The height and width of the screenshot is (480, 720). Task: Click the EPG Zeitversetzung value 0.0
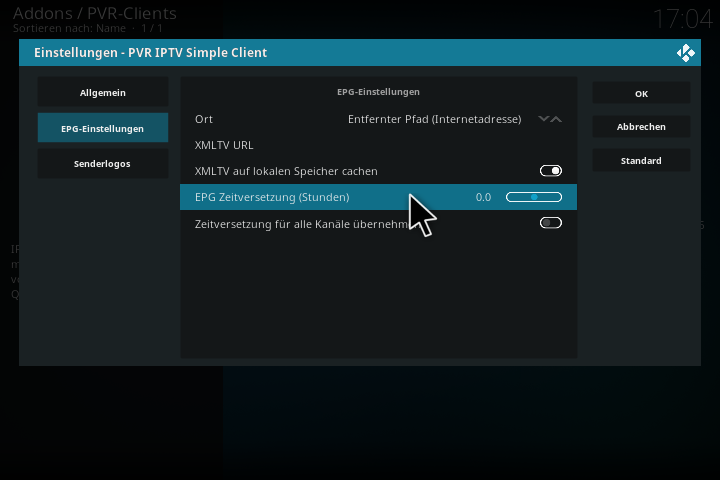pos(483,197)
